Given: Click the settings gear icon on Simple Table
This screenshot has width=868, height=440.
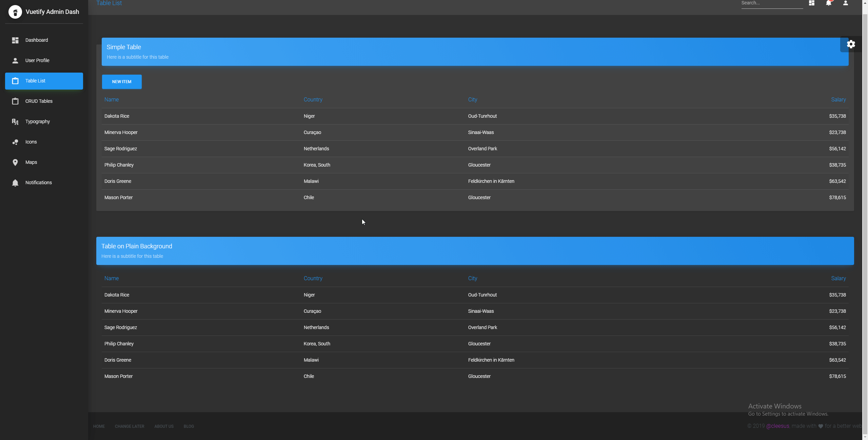Looking at the screenshot, I should pos(851,44).
